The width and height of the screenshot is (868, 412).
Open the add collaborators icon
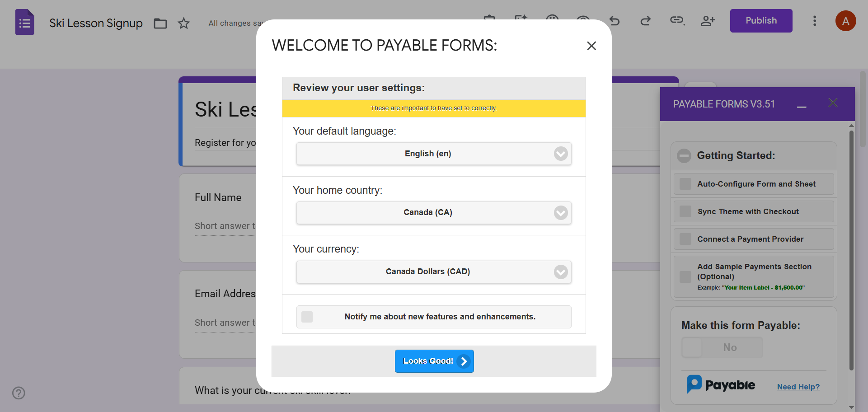[708, 21]
